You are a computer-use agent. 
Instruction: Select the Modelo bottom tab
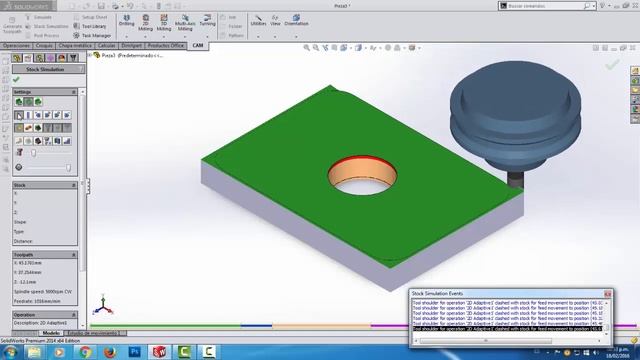[x=51, y=333]
